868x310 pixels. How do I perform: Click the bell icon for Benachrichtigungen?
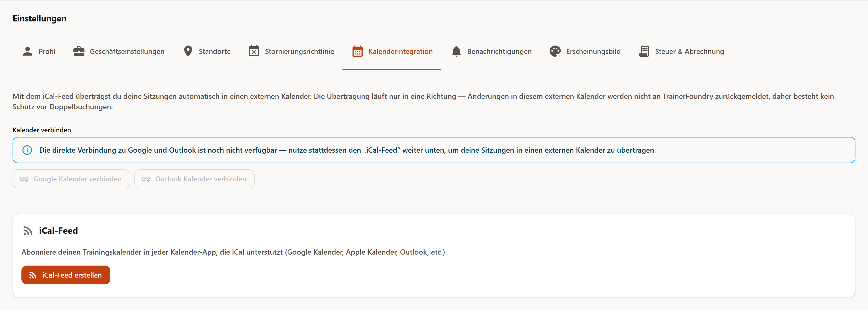pyautogui.click(x=456, y=51)
